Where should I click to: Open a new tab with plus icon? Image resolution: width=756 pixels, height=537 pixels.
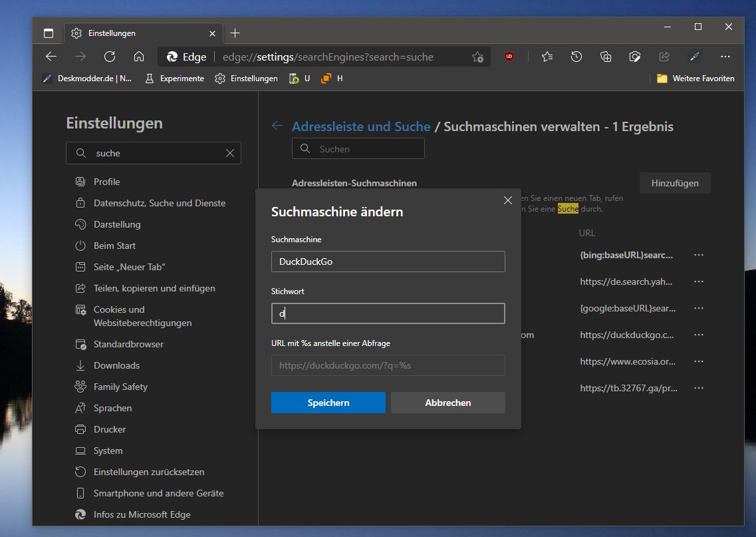235,33
